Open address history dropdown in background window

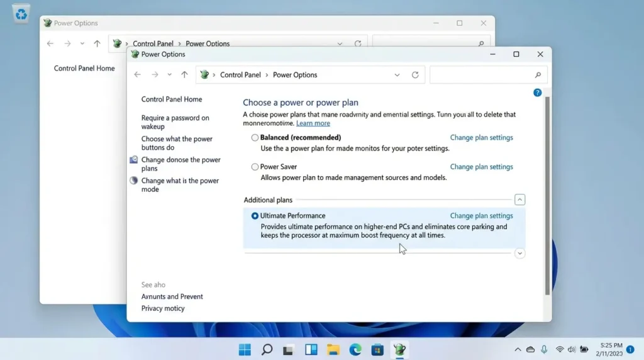pyautogui.click(x=340, y=43)
